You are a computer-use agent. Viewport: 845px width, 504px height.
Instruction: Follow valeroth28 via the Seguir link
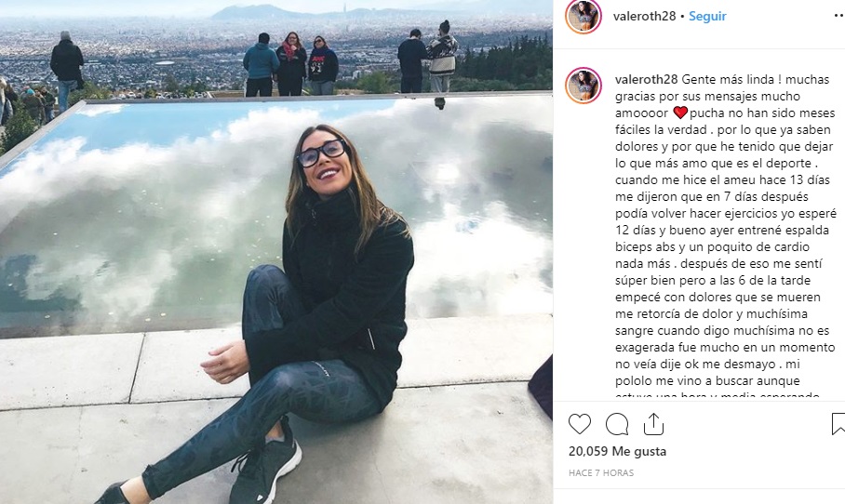[x=707, y=16]
